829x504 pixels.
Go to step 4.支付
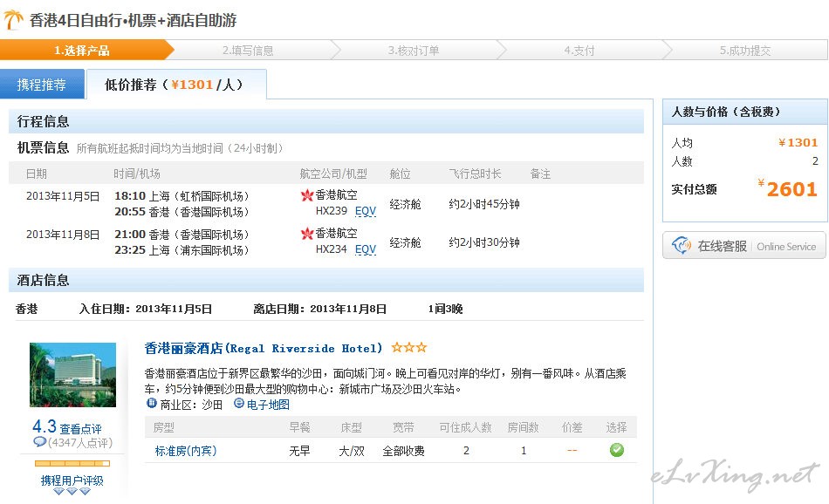pos(579,51)
